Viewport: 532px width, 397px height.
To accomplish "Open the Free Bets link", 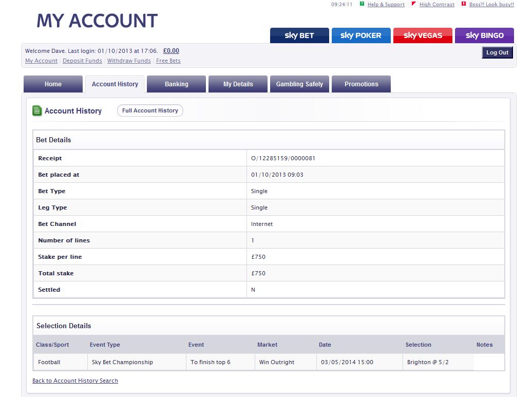I will (x=168, y=61).
